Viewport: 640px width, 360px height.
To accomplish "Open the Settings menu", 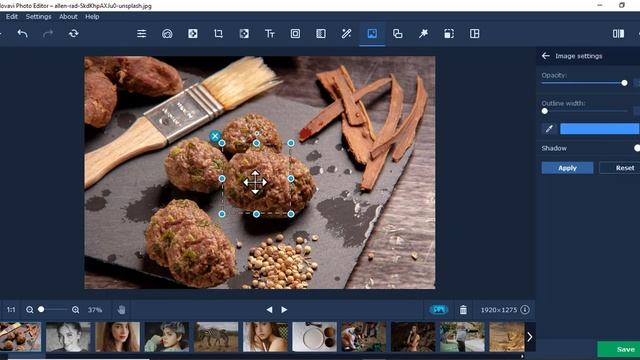I will coord(38,17).
